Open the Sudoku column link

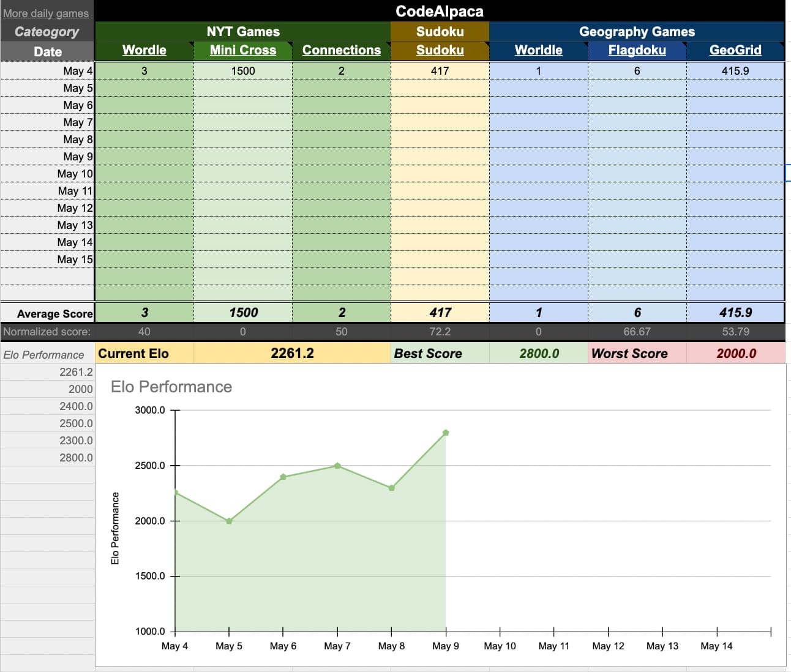point(440,50)
